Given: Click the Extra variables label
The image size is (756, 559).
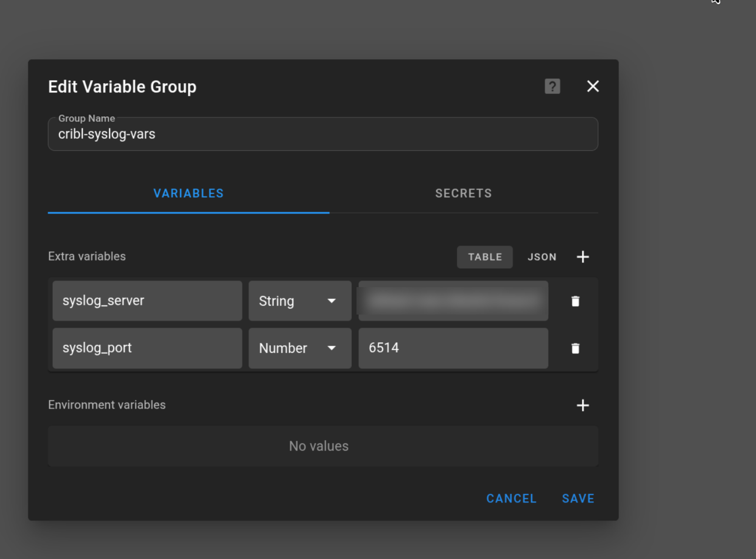Looking at the screenshot, I should tap(87, 256).
